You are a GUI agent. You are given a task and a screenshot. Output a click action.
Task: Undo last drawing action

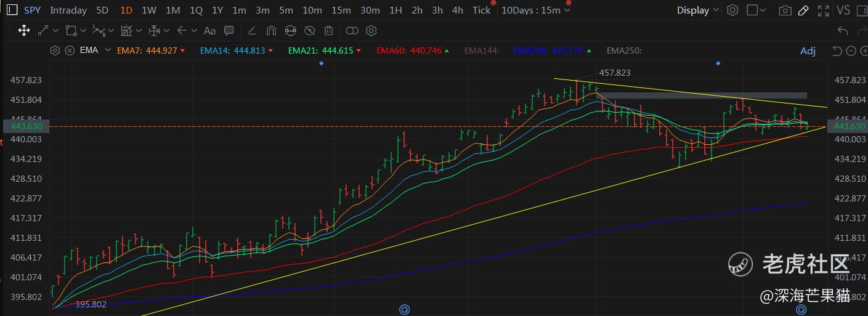(x=843, y=30)
